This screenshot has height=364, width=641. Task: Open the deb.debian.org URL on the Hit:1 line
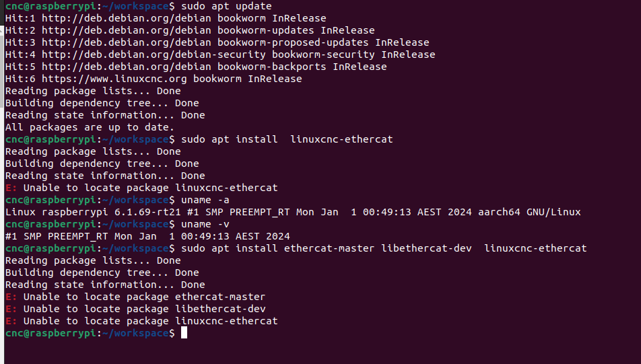[x=127, y=18]
